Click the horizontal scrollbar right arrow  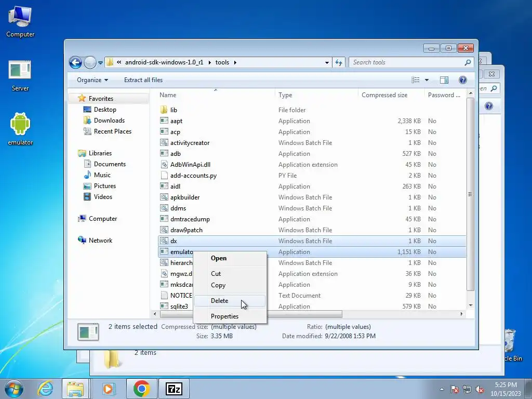pyautogui.click(x=461, y=314)
